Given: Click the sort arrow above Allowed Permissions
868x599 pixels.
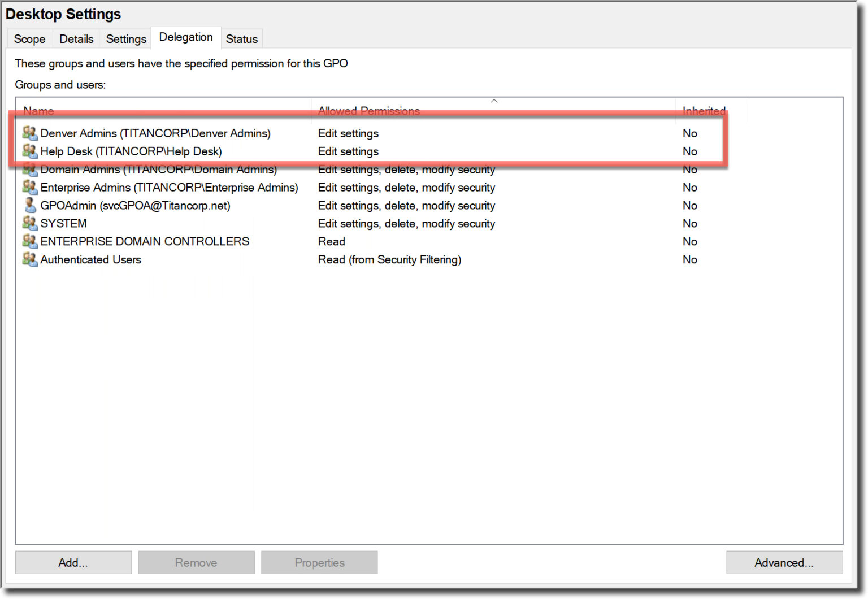Looking at the screenshot, I should pos(494,101).
